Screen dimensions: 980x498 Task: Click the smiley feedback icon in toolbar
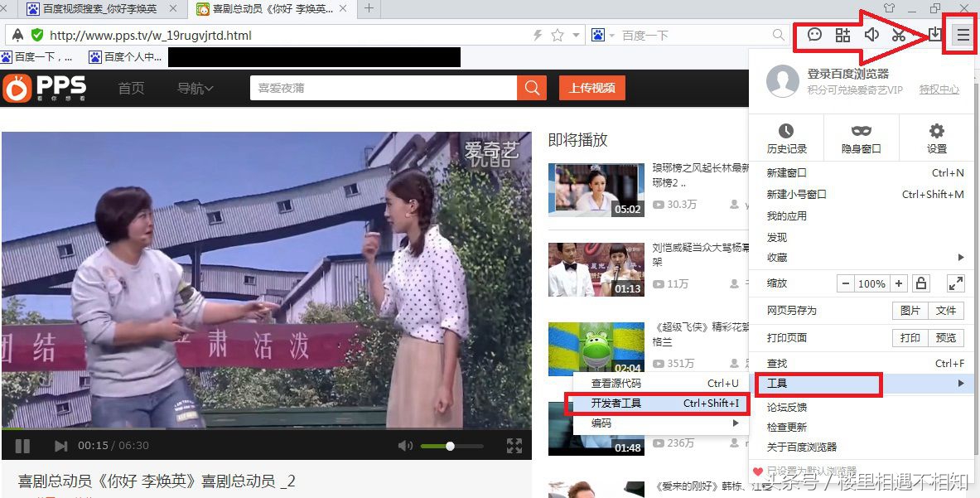coord(813,35)
